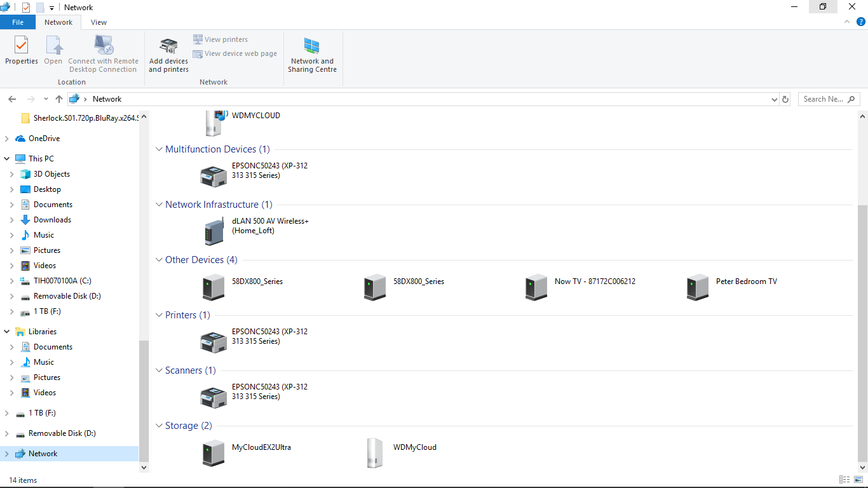Open Network and Sharing Centre
868x488 pixels.
pyautogui.click(x=312, y=55)
